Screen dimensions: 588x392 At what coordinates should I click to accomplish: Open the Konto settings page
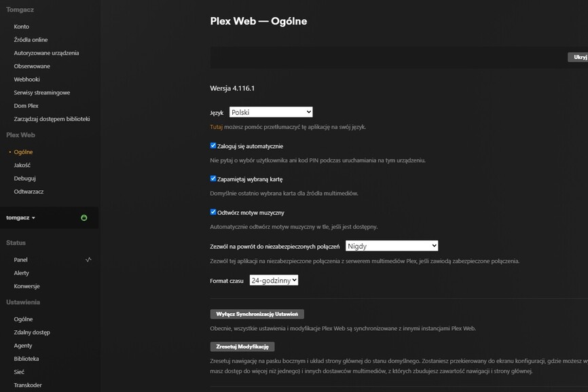tap(21, 26)
